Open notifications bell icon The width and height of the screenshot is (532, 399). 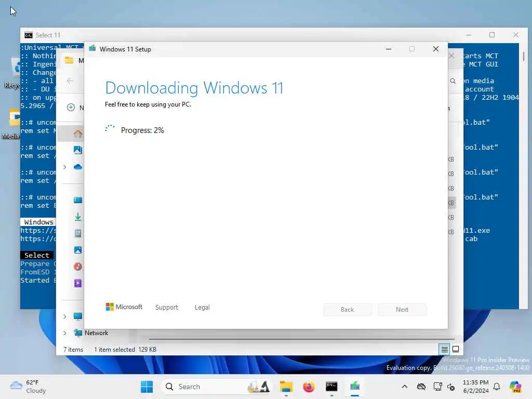coord(497,387)
